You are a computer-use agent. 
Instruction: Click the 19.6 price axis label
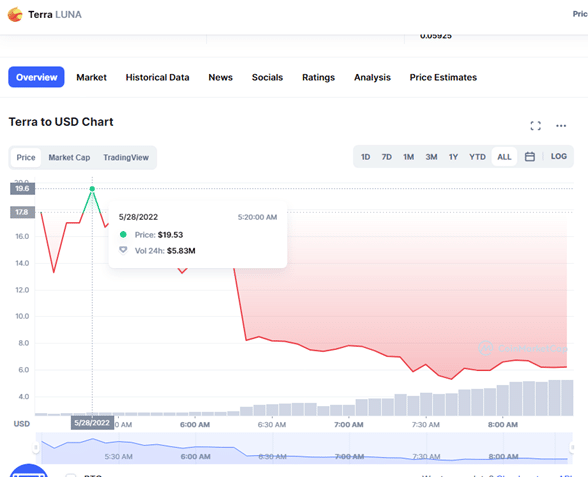coord(22,188)
